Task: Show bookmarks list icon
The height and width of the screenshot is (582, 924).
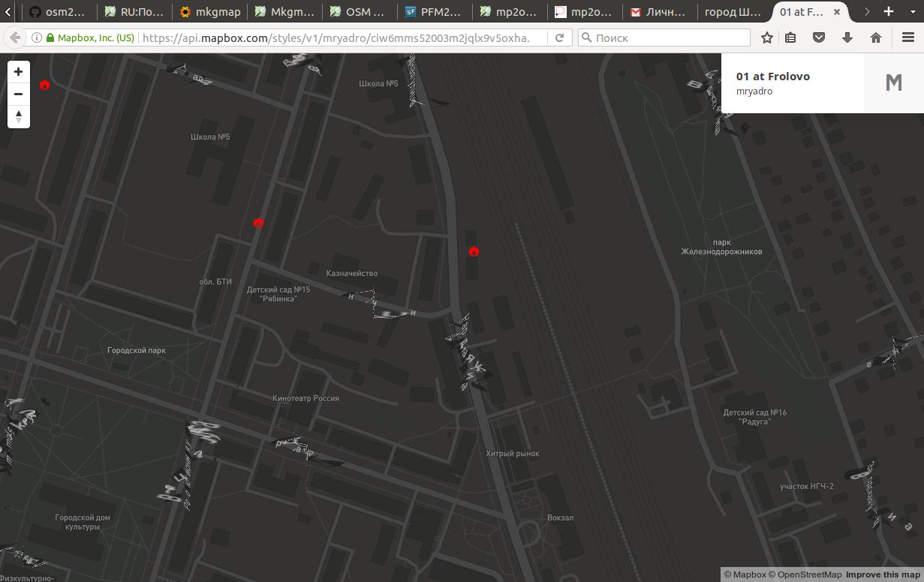Action: click(790, 37)
